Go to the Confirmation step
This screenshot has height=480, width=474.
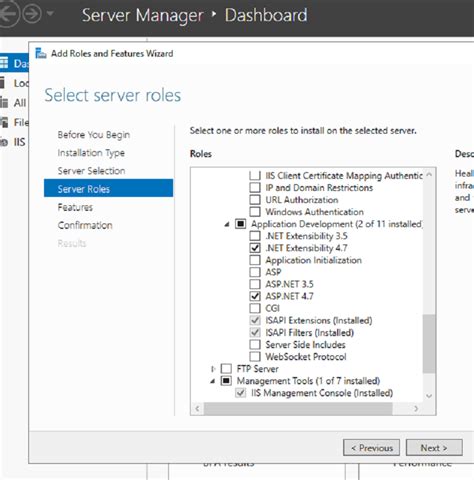85,225
